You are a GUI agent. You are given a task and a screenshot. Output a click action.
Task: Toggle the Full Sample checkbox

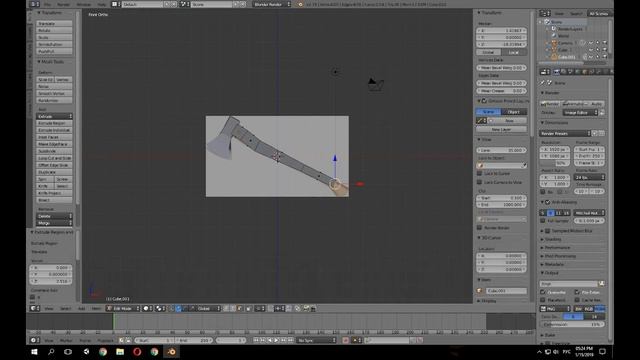[543, 221]
